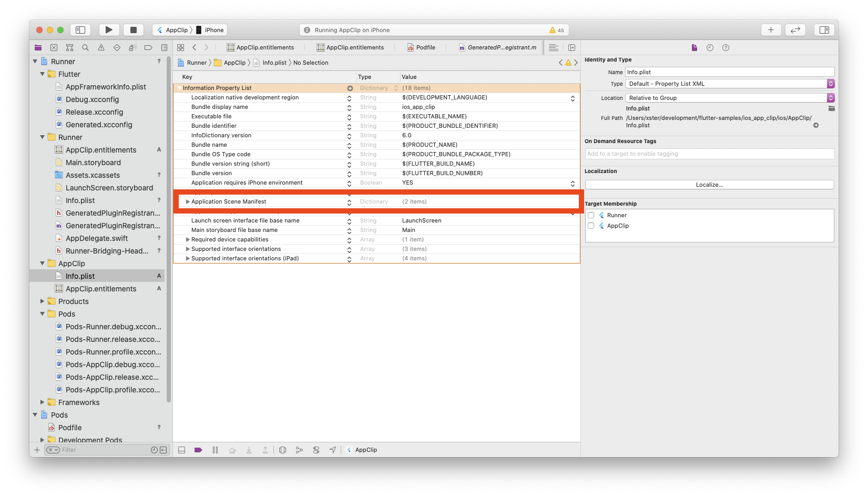Show the History inspector clock icon
Screen dimensions: 868x496
click(x=710, y=47)
